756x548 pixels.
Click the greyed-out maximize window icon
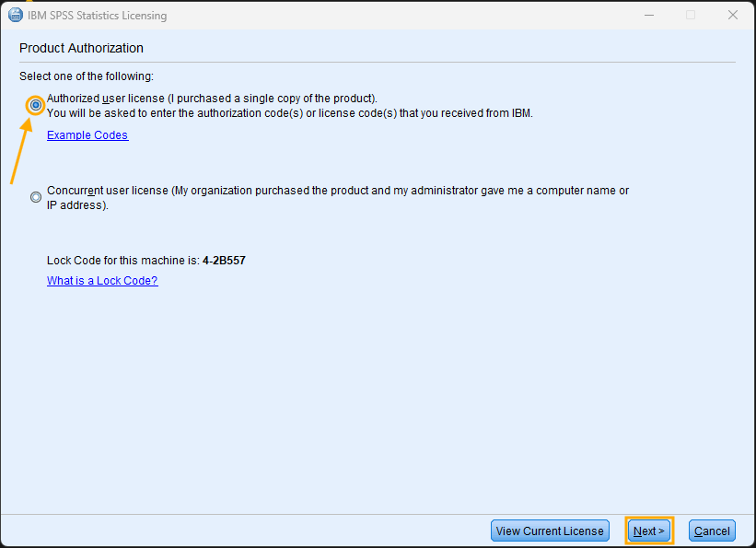pyautogui.click(x=691, y=15)
